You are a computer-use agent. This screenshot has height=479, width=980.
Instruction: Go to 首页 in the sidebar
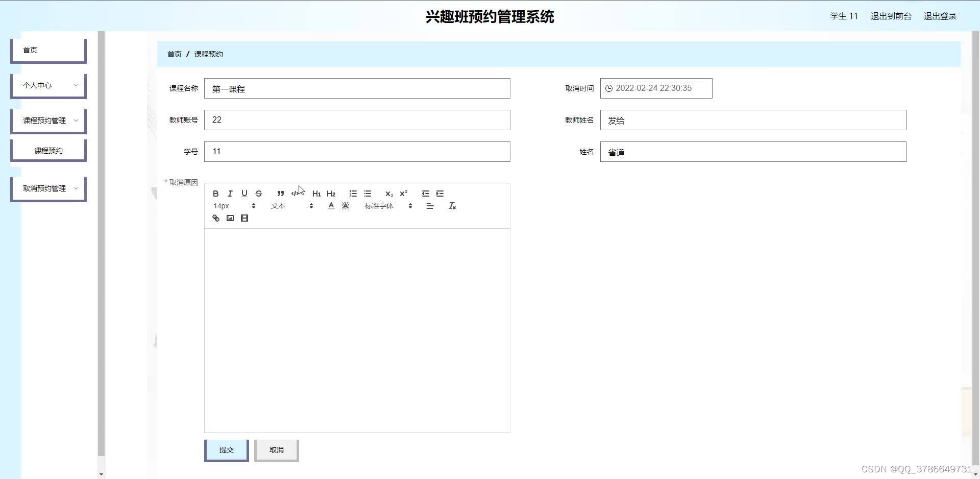[x=48, y=50]
